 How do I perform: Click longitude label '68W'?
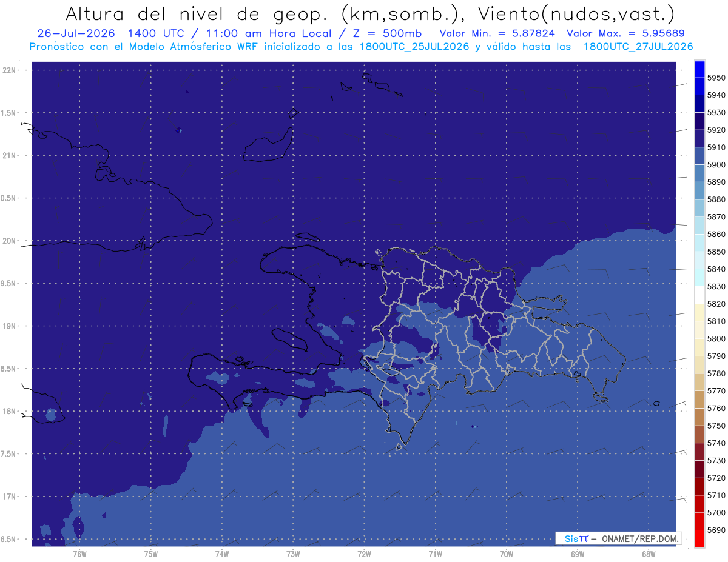pyautogui.click(x=649, y=554)
